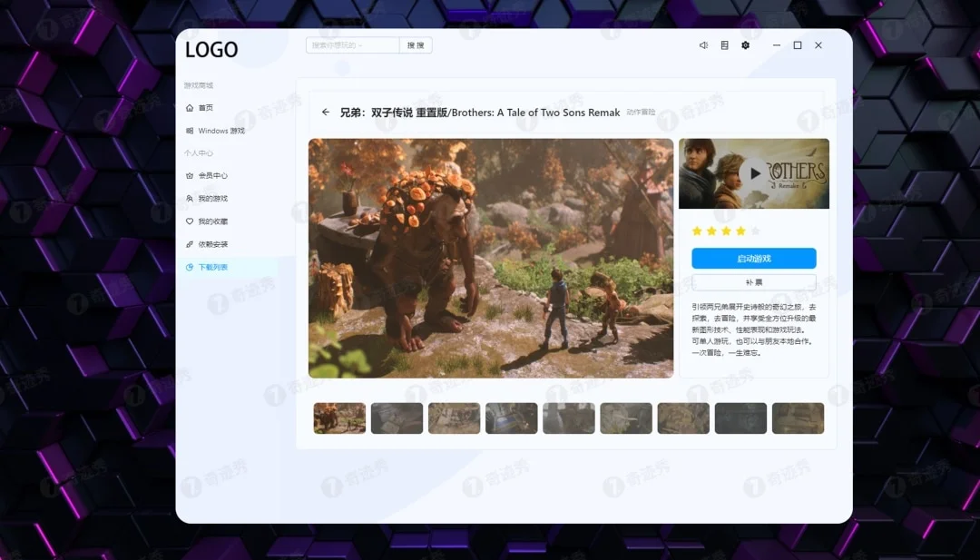Click the back arrow beside the game title
The image size is (980, 560).
[x=326, y=113]
